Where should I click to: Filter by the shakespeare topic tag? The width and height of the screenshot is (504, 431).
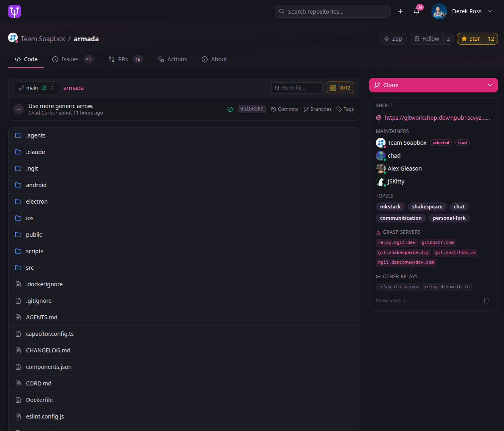[x=427, y=207]
